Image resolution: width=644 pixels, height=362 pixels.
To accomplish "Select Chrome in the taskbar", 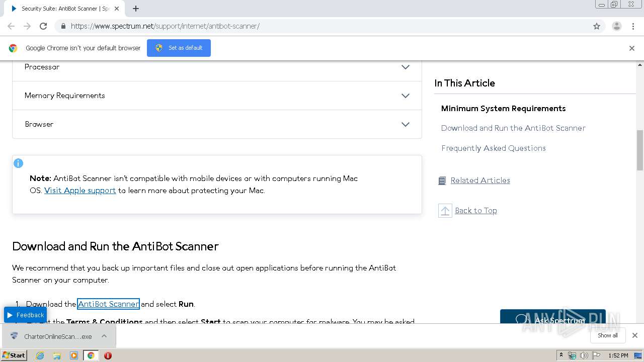I will [91, 355].
